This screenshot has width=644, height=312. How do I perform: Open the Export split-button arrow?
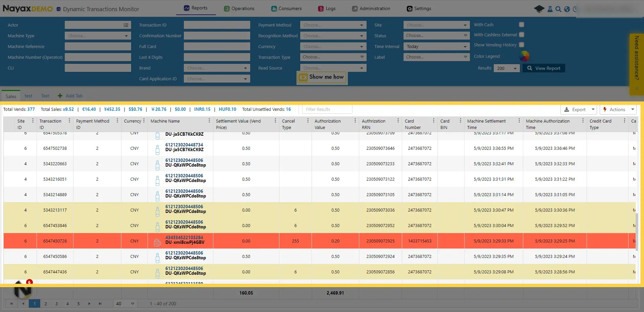point(593,109)
